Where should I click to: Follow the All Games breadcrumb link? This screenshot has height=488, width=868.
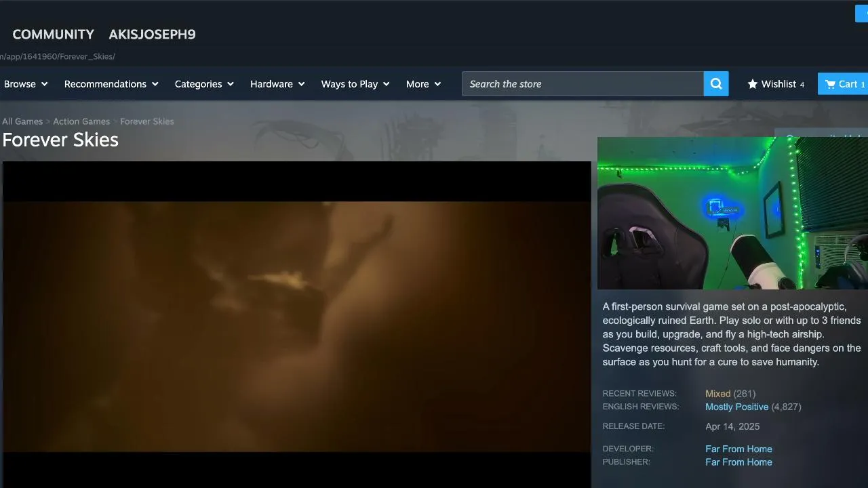click(22, 121)
